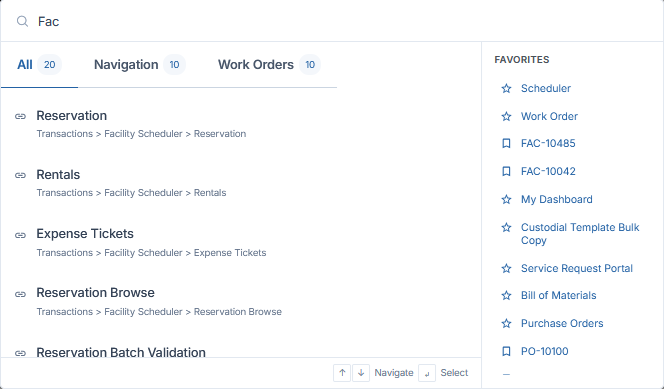Screen dimensions: 664x389
Task: Open PO-10100 favorite
Action: [x=545, y=351]
